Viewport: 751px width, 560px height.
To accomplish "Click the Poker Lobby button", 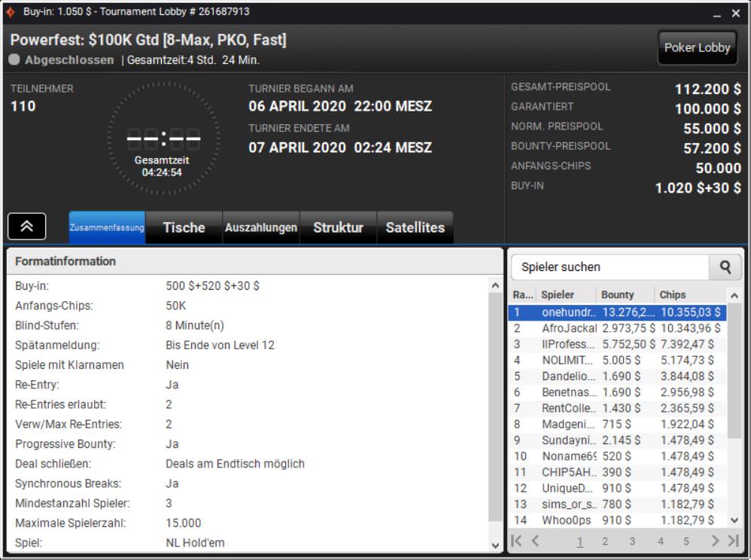I will pos(697,47).
